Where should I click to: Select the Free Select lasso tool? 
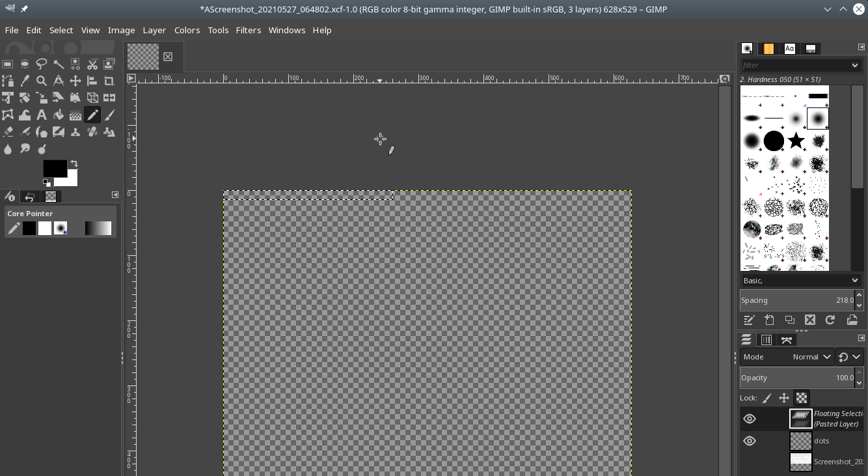pos(42,64)
